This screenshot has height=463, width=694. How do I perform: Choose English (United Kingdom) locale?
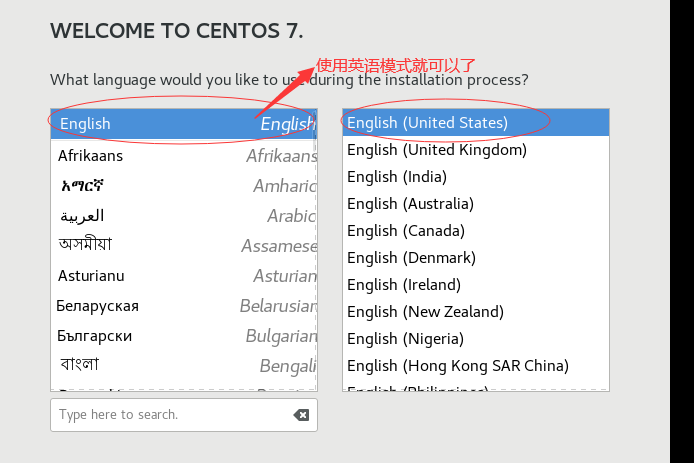point(476,150)
